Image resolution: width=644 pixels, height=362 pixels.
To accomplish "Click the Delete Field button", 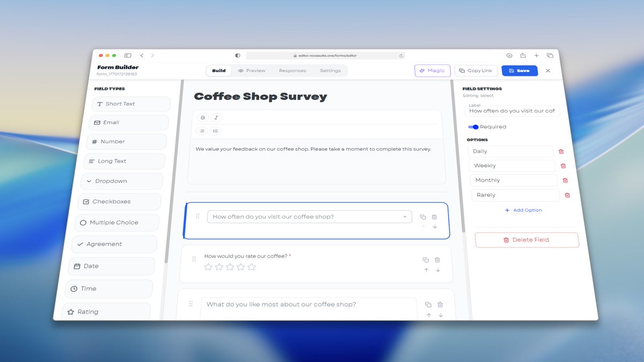I will point(527,240).
